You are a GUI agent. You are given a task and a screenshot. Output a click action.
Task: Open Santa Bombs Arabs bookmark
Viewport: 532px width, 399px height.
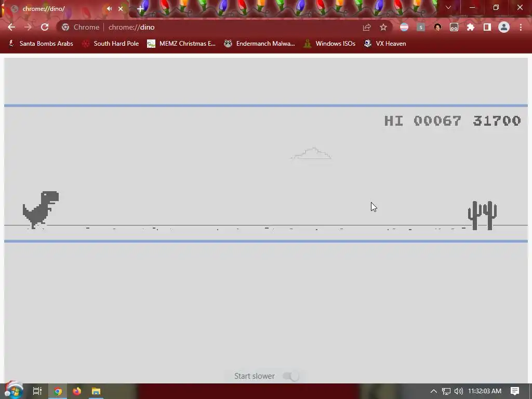point(41,44)
